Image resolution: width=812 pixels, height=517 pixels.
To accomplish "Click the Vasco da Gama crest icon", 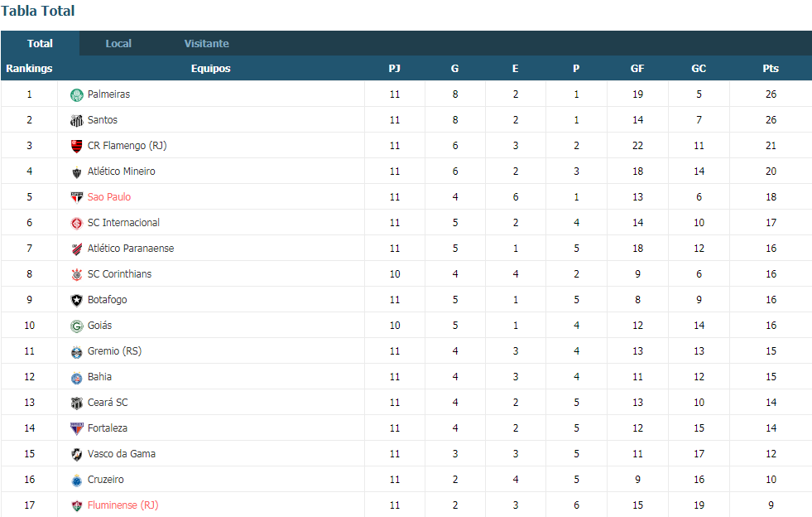I will [x=77, y=455].
